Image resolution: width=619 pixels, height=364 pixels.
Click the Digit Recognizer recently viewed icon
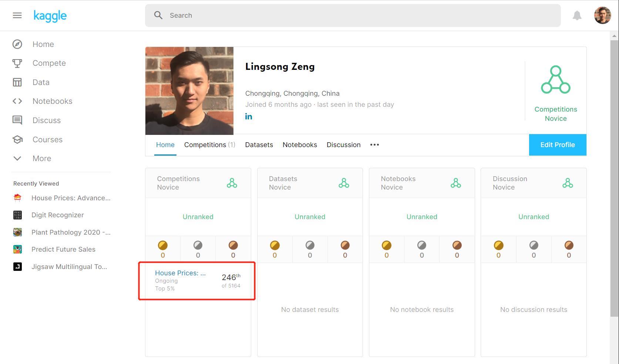[x=17, y=215]
